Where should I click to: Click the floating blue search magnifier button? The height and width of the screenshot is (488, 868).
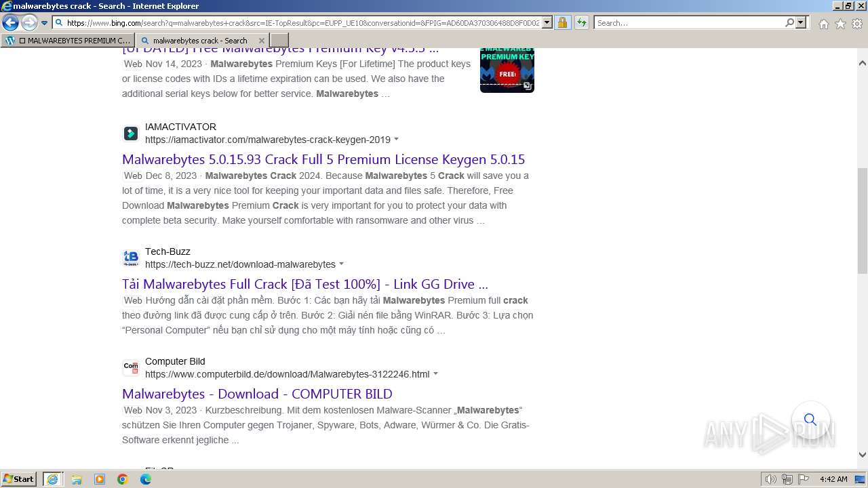pos(810,420)
